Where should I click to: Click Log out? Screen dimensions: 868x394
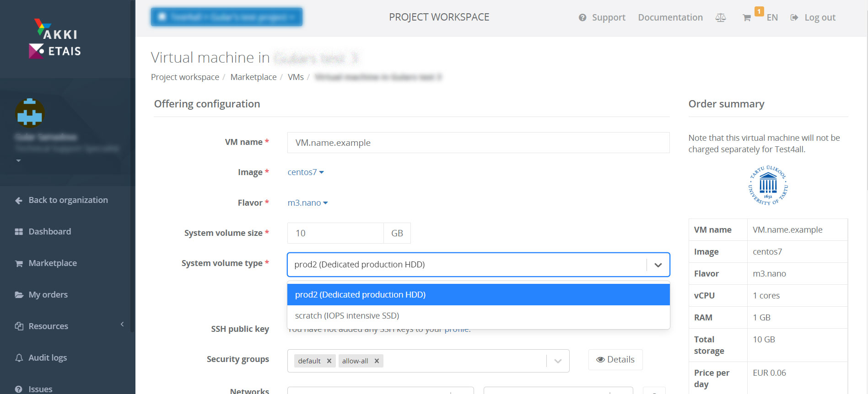tap(820, 17)
